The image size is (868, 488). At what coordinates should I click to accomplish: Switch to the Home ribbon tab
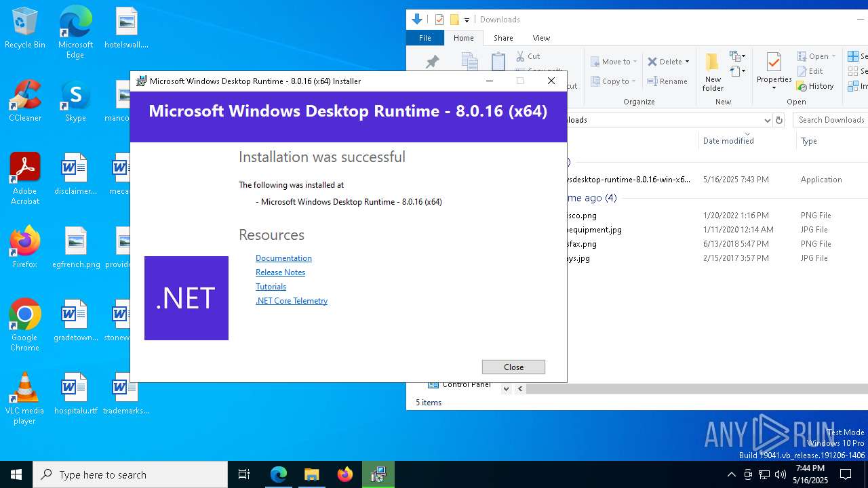464,38
